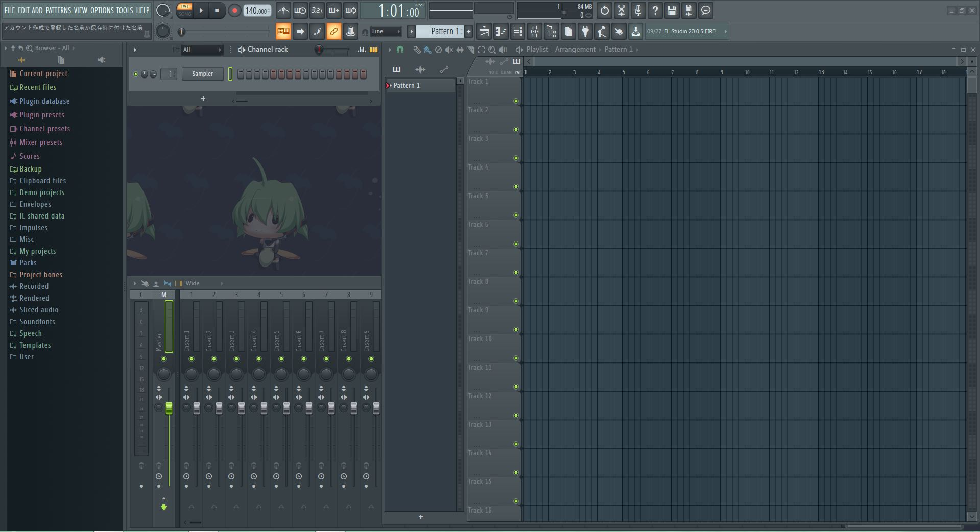
Task: Click the Help question mark icon
Action: pyautogui.click(x=655, y=10)
